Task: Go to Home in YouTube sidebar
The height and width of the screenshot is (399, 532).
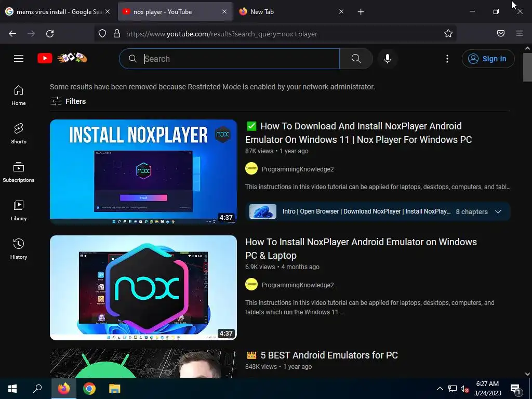Action: tap(19, 96)
